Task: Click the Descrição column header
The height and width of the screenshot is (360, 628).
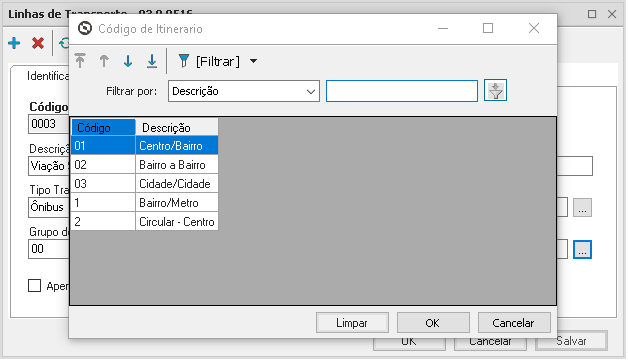Action: pyautogui.click(x=177, y=127)
